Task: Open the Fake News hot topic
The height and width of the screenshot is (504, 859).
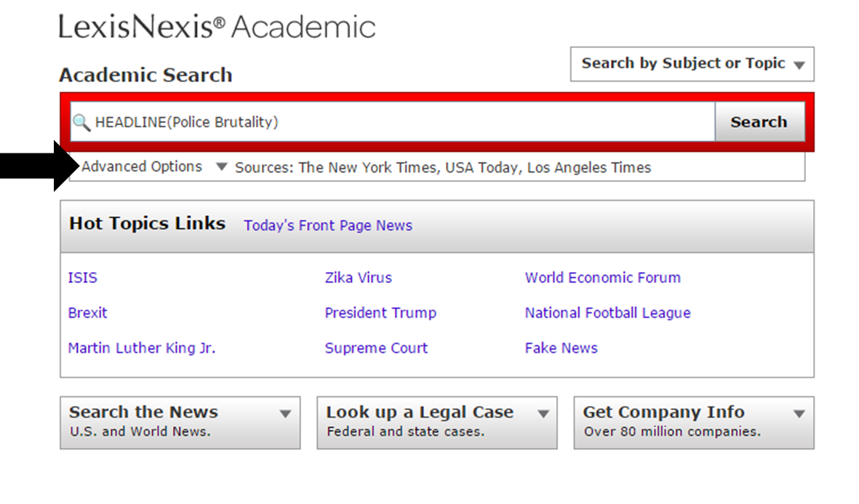Action: coord(561,348)
